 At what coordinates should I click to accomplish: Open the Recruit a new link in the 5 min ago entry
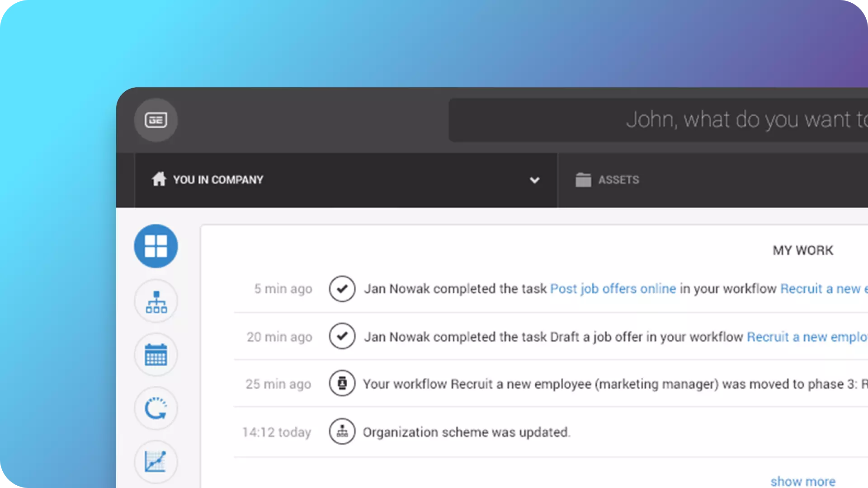pyautogui.click(x=821, y=289)
